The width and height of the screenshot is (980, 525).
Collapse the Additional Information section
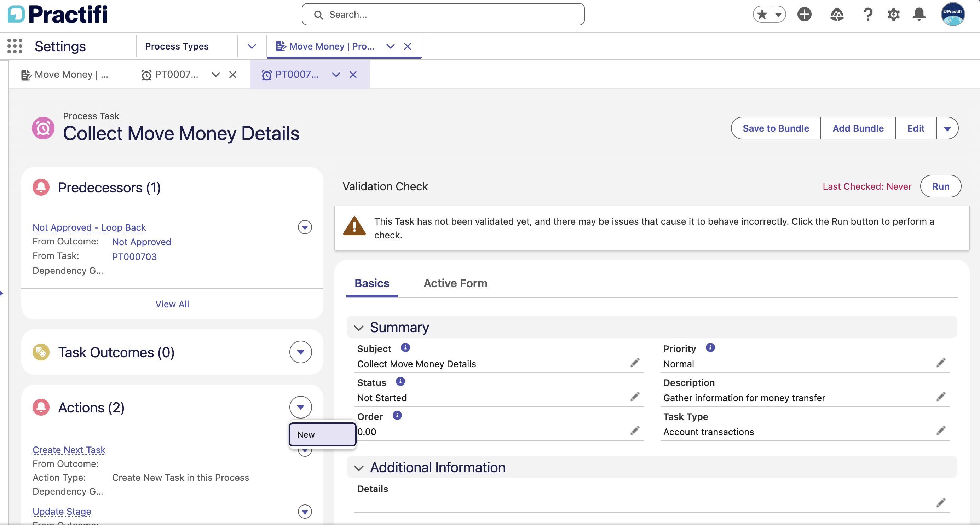[x=358, y=468]
